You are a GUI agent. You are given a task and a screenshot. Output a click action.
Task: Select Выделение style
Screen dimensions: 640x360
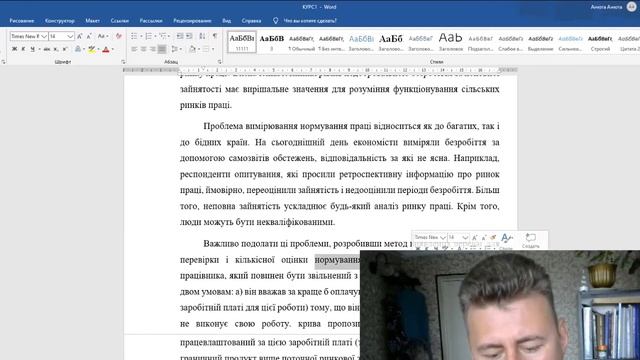pos(540,42)
